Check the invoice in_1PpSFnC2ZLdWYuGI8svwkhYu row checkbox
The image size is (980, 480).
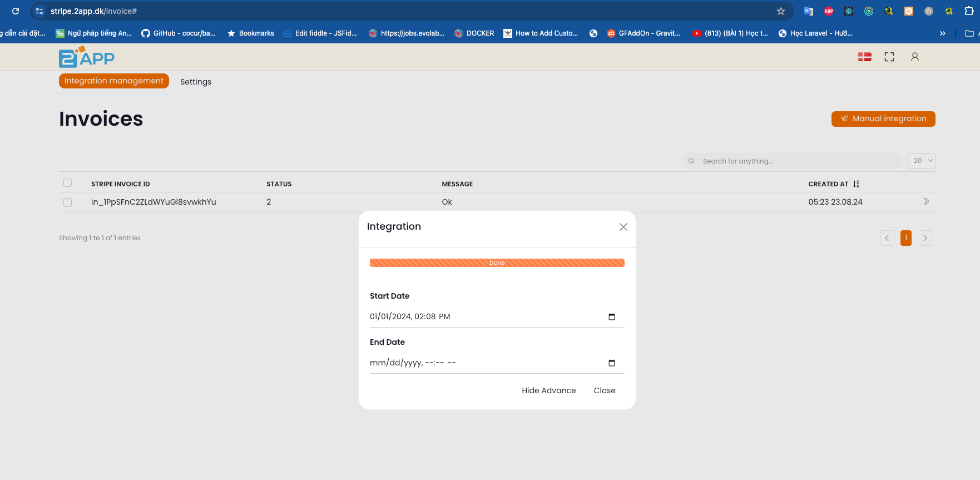click(68, 202)
